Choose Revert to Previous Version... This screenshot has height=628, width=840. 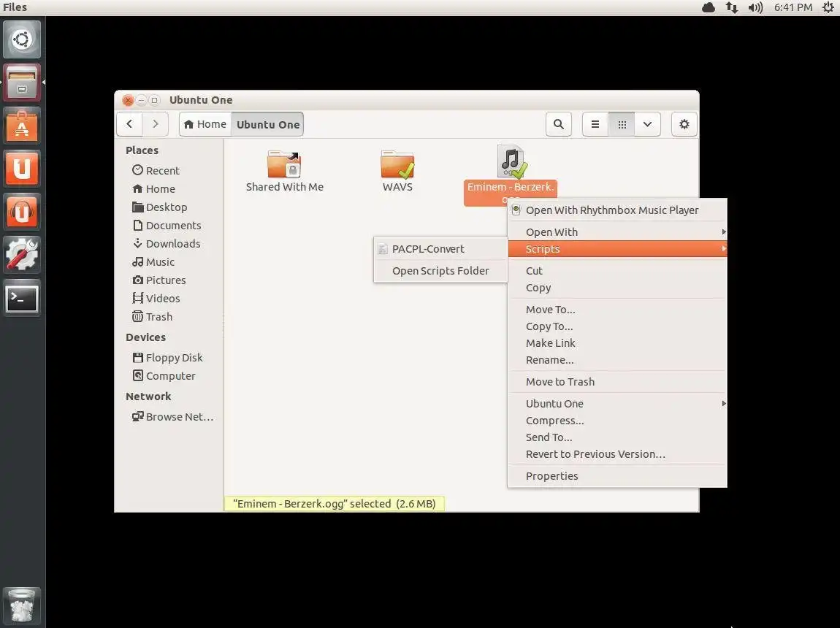pyautogui.click(x=617, y=454)
